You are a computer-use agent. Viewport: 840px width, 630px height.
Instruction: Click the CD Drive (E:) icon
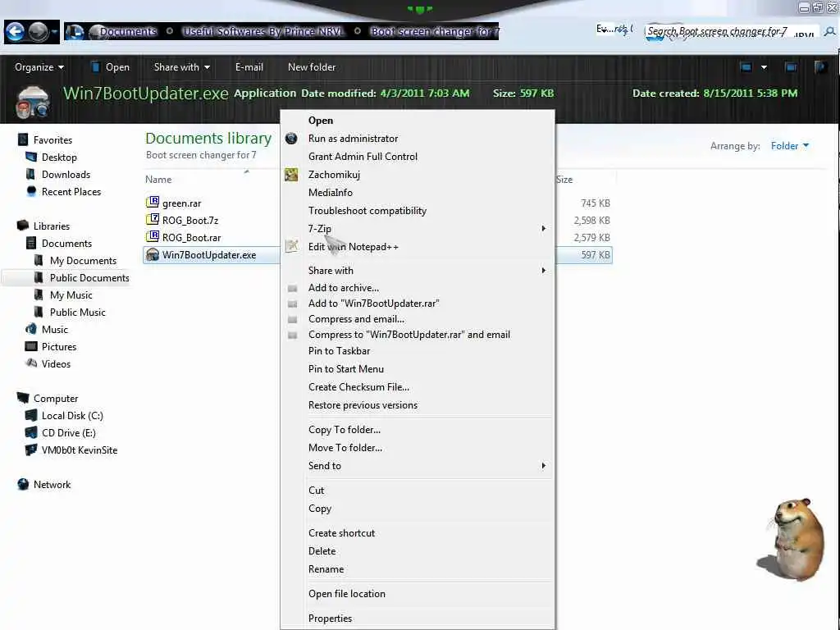(32, 432)
